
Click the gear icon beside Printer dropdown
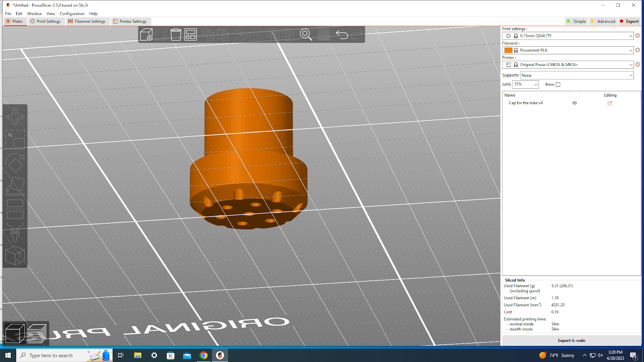pyautogui.click(x=638, y=64)
